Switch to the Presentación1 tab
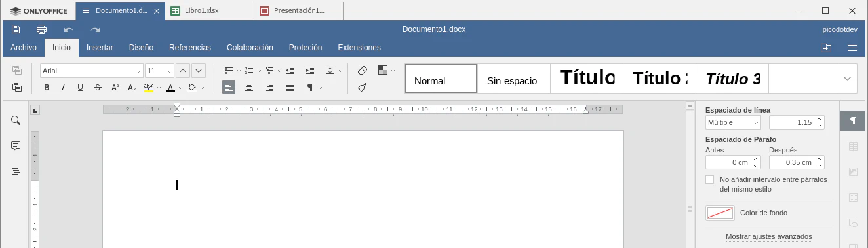This screenshot has width=868, height=248. [x=298, y=10]
